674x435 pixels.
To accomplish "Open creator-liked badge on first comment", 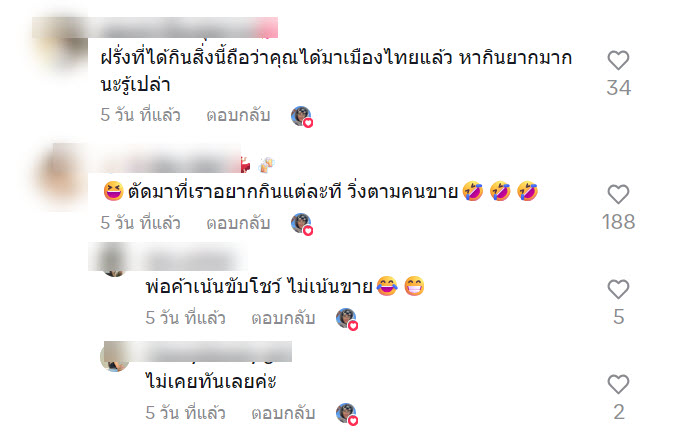I will pyautogui.click(x=302, y=116).
